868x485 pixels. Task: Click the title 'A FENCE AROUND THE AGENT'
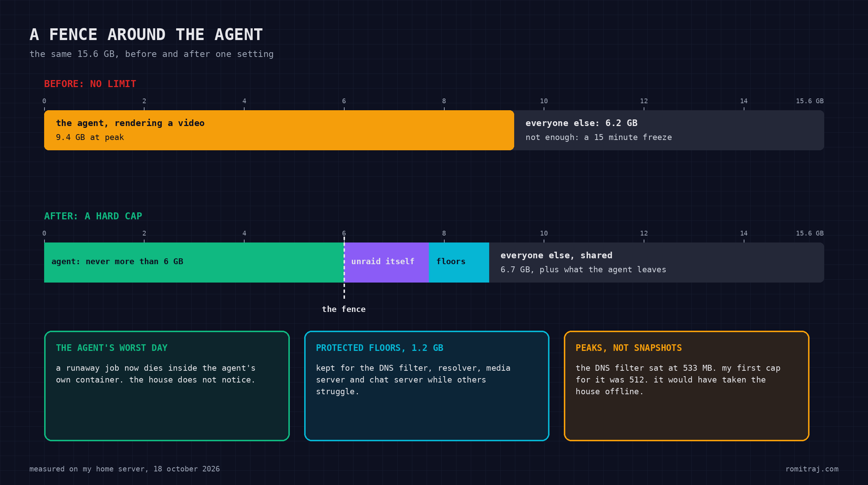(146, 35)
